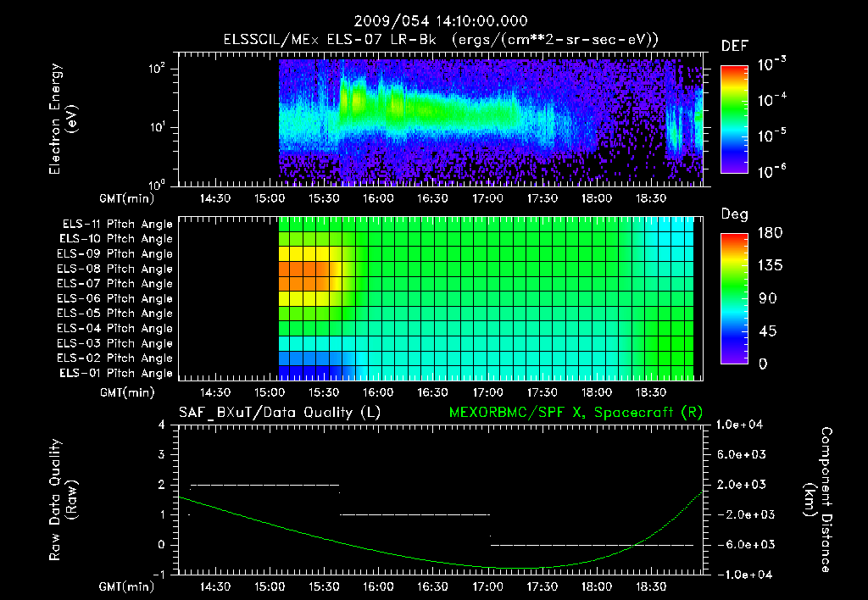
Task: Click the timestamp title 2009/054 14:10:00.000
Action: (441, 21)
